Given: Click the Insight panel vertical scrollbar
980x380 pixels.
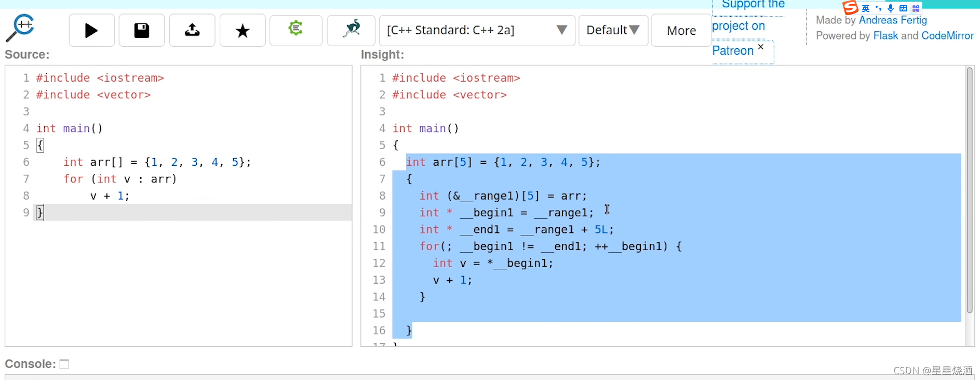Looking at the screenshot, I should [x=969, y=190].
